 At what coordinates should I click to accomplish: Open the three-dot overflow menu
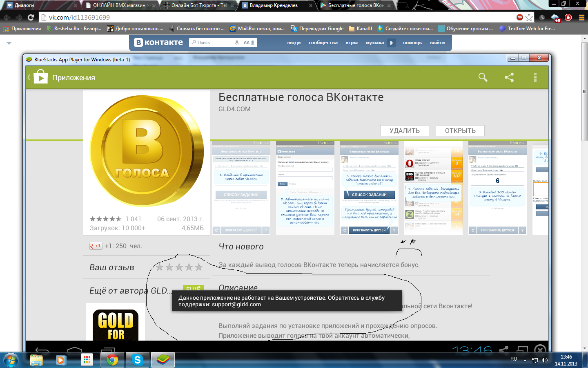pyautogui.click(x=535, y=77)
